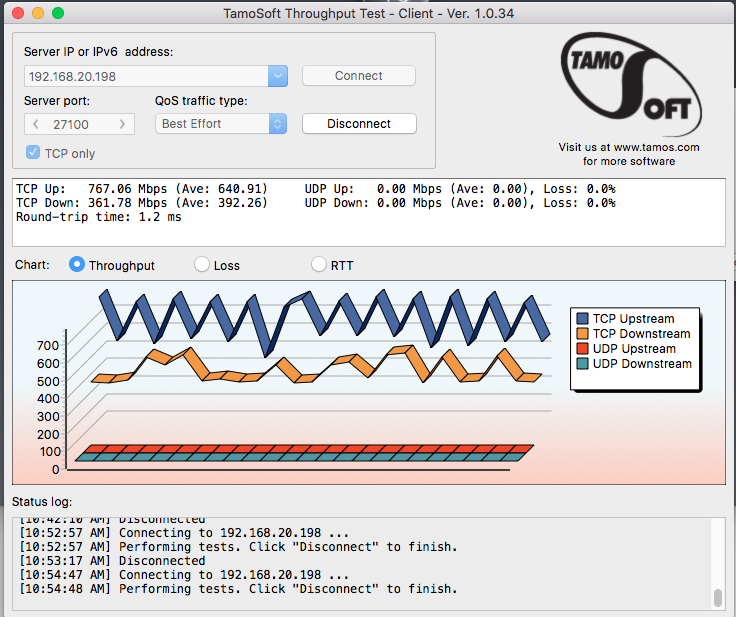Viewport: 736px width, 617px height.
Task: Click the UDP Downstream legend label
Action: point(642,363)
